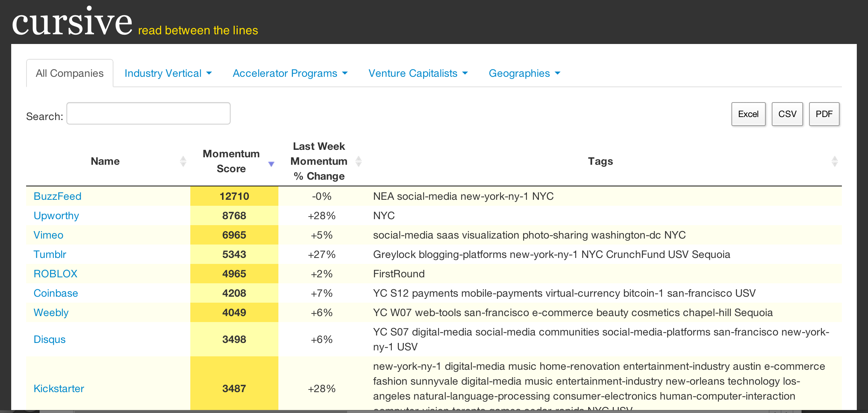Click Coinbase tags starting YC S12
The image size is (868, 413).
tap(564, 293)
